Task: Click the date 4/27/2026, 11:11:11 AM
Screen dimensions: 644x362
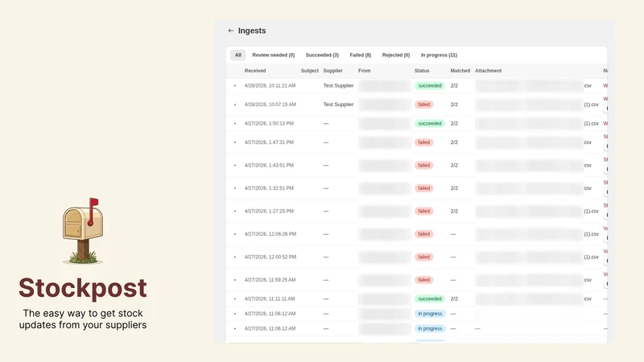Action: point(270,299)
